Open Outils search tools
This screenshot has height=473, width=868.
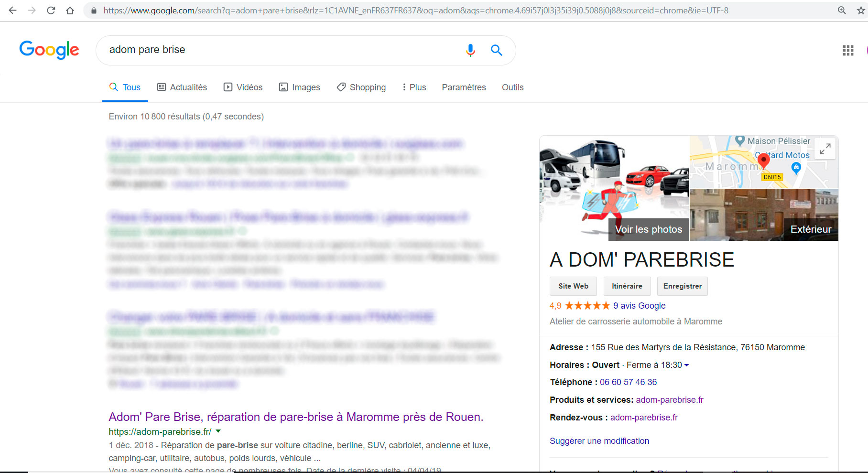coord(512,87)
